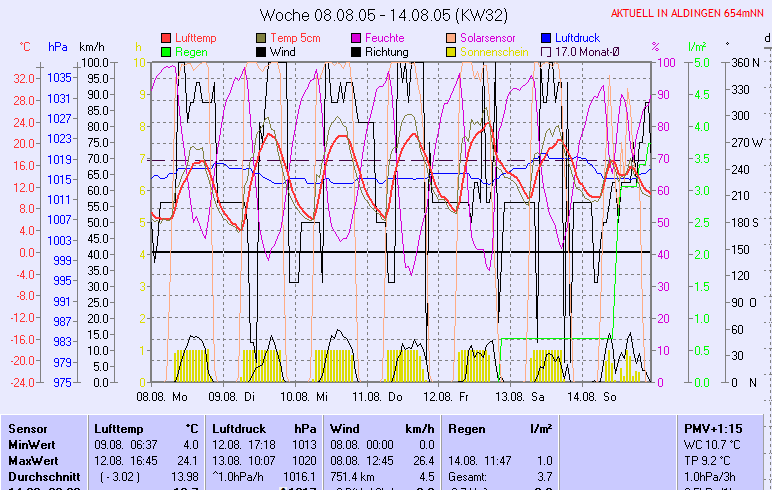Click the magenta Feuchte legend square

tap(357, 38)
